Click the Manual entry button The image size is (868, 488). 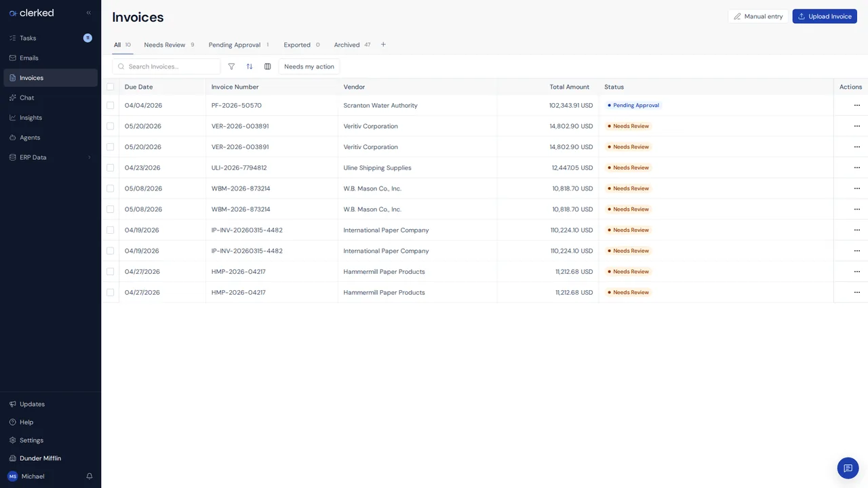pyautogui.click(x=758, y=16)
